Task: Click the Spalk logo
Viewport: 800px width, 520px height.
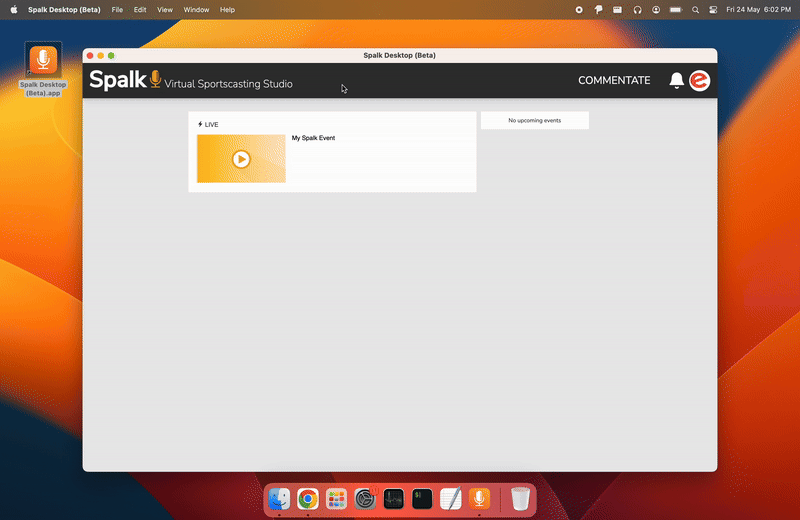Action: pyautogui.click(x=126, y=80)
